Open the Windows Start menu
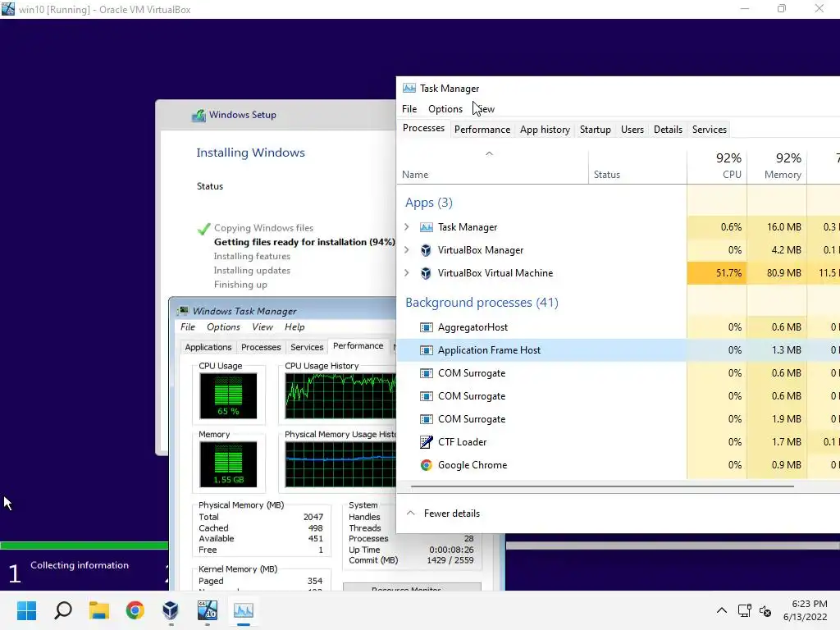The image size is (840, 630). coord(26,610)
